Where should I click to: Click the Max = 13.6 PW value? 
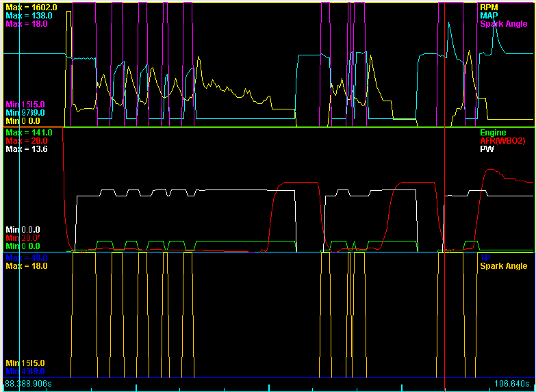tap(27, 148)
